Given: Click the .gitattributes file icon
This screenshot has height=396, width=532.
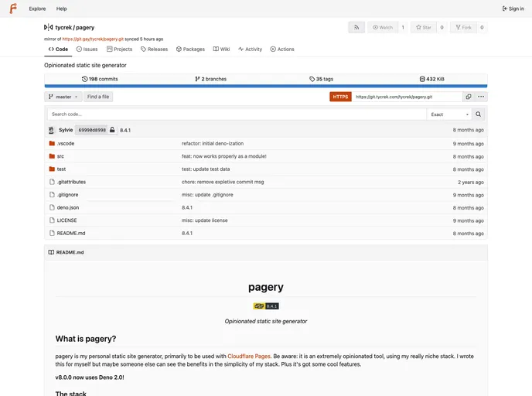Looking at the screenshot, I should click(52, 182).
